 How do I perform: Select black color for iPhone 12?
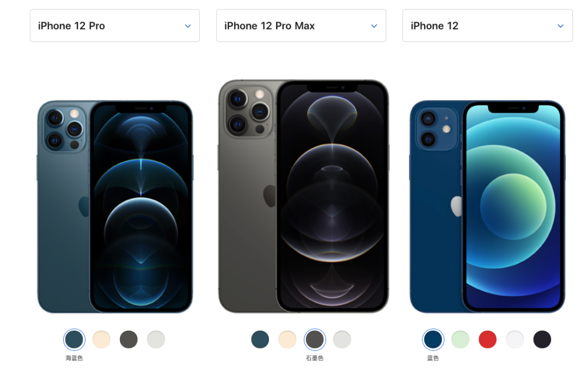[x=542, y=340]
